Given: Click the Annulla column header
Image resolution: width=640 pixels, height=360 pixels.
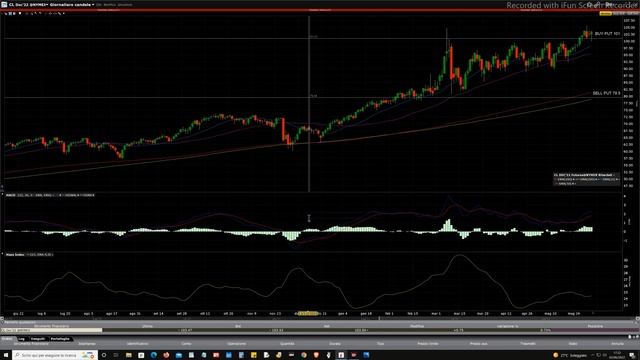Looking at the screenshot, I should (x=617, y=344).
